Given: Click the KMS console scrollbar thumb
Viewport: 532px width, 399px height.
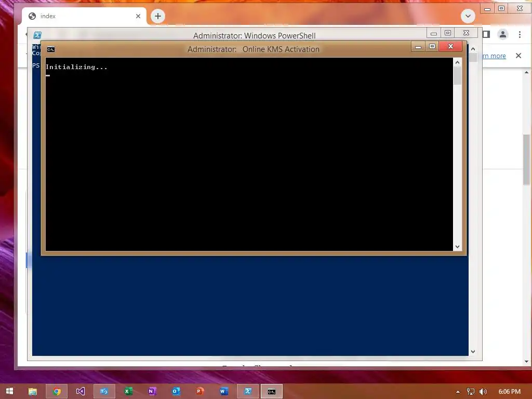Looking at the screenshot, I should (457, 76).
